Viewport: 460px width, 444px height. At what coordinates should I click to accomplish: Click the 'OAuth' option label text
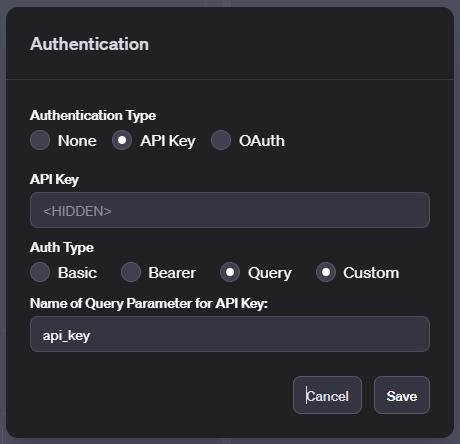262,141
